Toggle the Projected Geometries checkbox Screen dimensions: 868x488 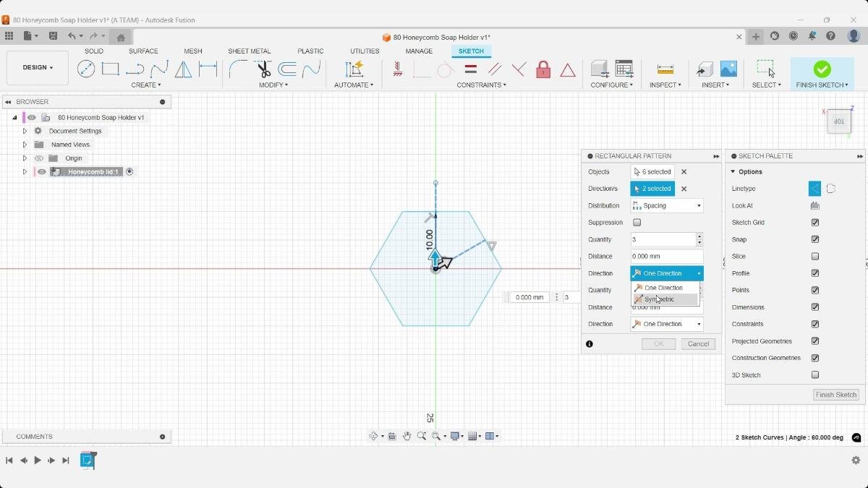click(x=815, y=341)
